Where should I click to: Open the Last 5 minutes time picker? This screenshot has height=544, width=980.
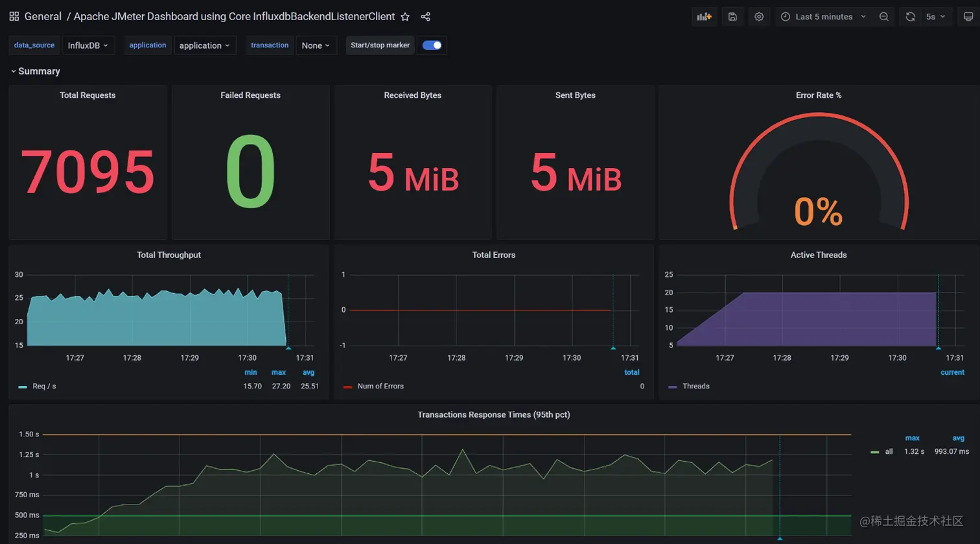824,17
